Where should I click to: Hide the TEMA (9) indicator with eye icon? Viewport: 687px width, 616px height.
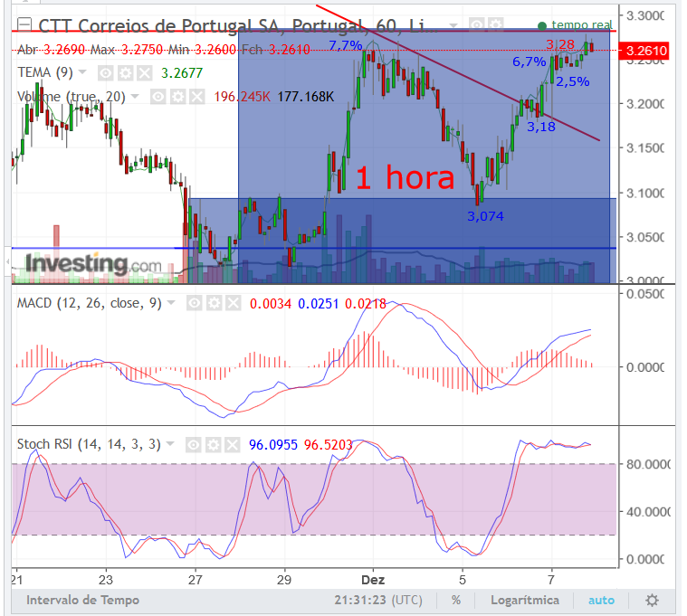(105, 73)
